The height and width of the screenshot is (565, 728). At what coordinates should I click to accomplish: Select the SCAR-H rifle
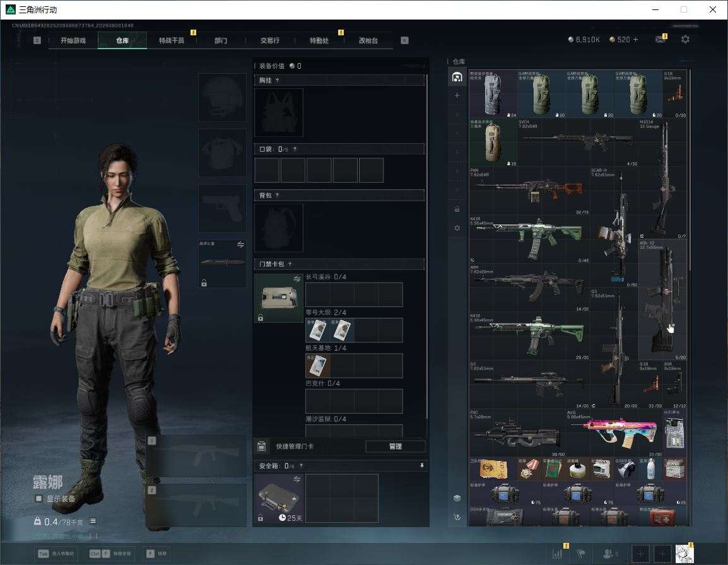(x=614, y=227)
